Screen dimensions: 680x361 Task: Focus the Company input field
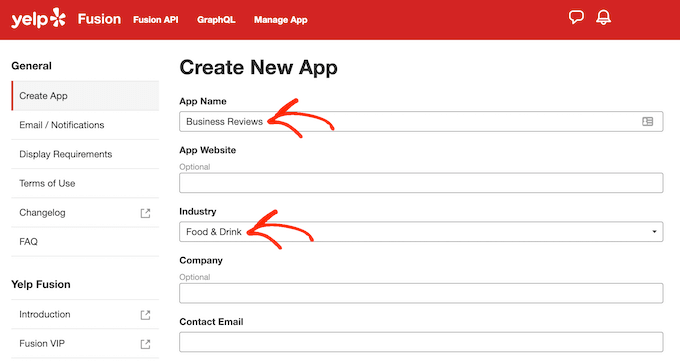(421, 293)
